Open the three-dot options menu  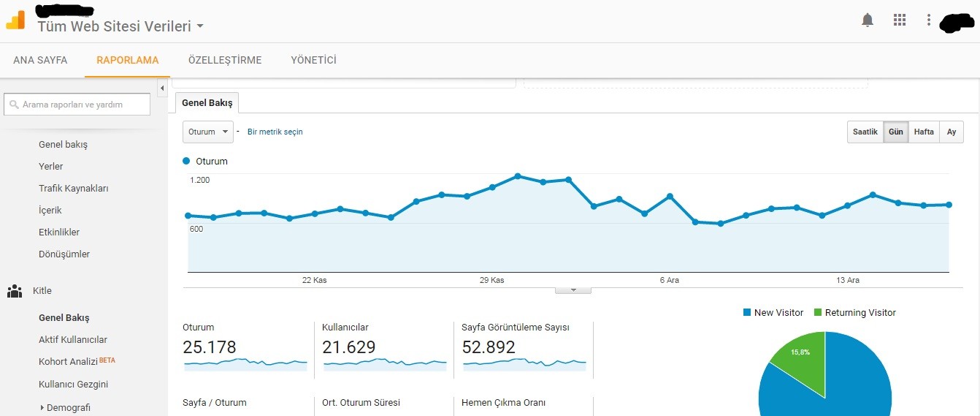(x=929, y=20)
